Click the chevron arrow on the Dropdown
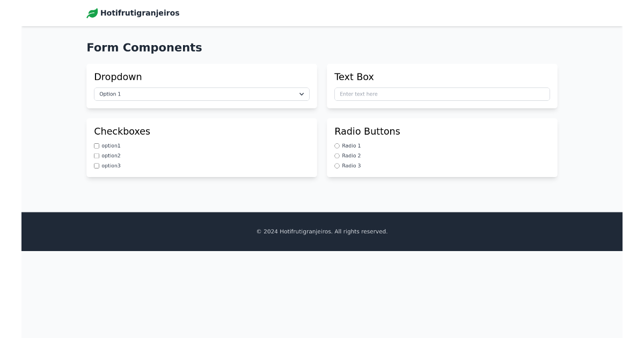 [x=302, y=94]
